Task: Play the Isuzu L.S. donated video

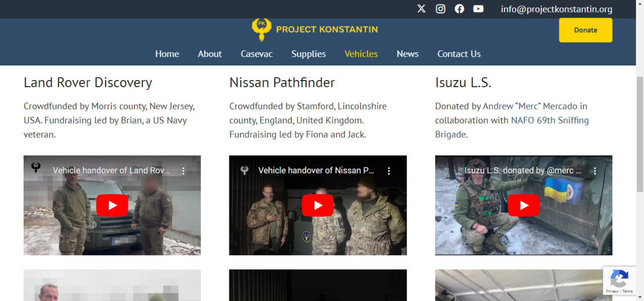Action: (x=524, y=205)
